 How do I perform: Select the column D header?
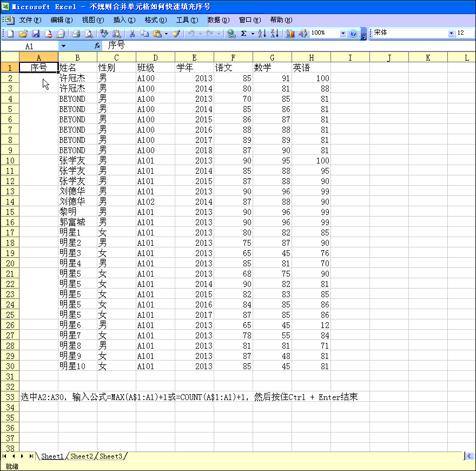coord(155,57)
